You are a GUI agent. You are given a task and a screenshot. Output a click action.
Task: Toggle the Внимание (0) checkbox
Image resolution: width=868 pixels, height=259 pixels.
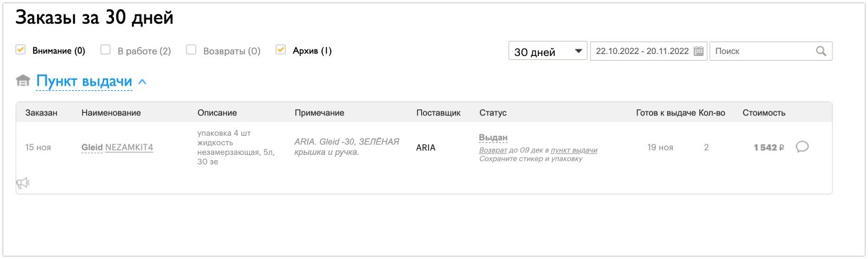click(x=20, y=49)
